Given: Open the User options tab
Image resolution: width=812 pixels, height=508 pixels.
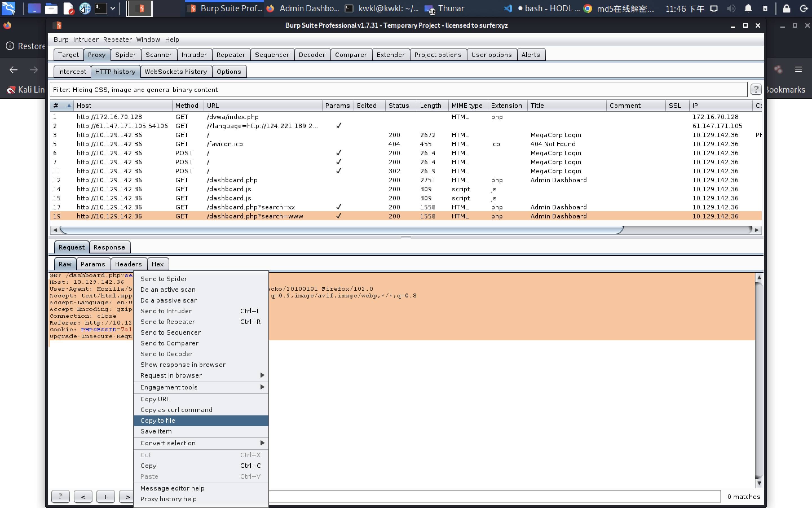Looking at the screenshot, I should 491,55.
